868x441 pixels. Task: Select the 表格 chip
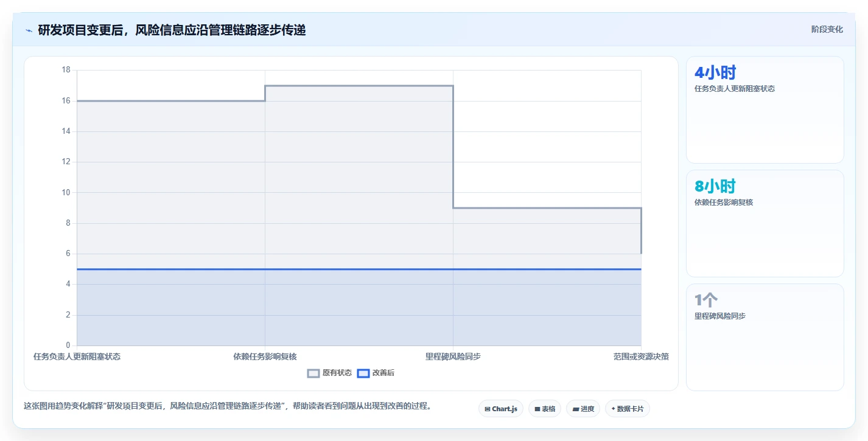545,409
